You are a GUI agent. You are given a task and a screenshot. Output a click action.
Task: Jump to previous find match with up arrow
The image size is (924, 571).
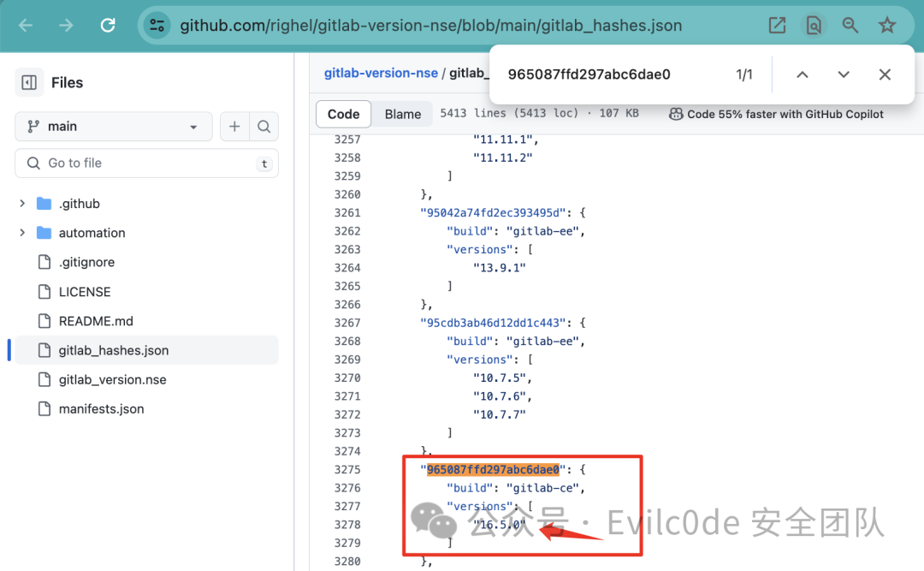click(x=802, y=74)
